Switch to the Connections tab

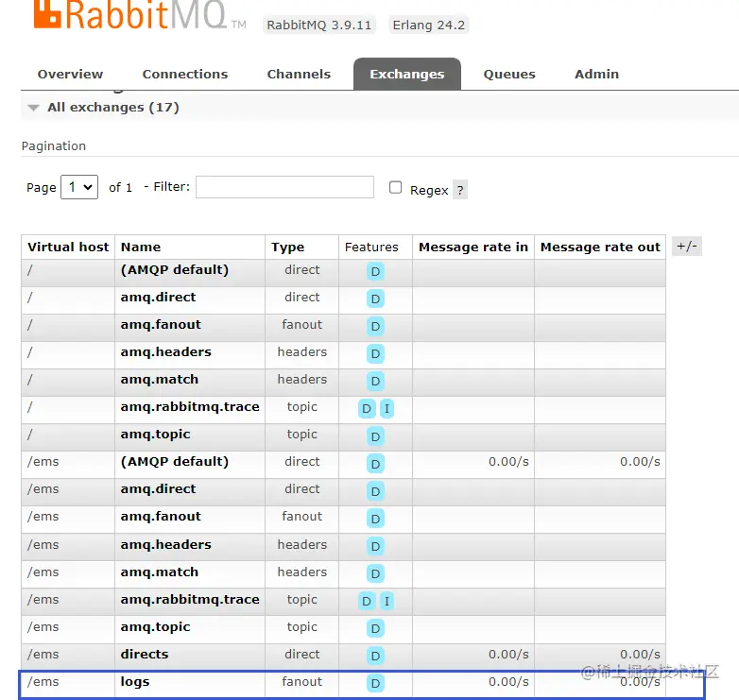pos(185,74)
